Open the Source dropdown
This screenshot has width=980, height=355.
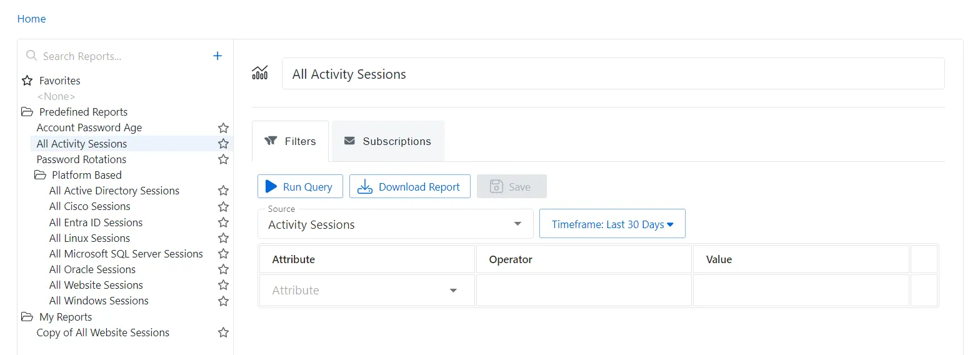click(x=395, y=224)
